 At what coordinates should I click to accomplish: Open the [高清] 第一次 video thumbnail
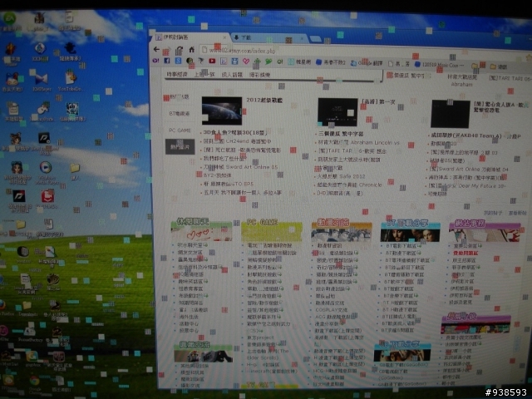pos(337,112)
